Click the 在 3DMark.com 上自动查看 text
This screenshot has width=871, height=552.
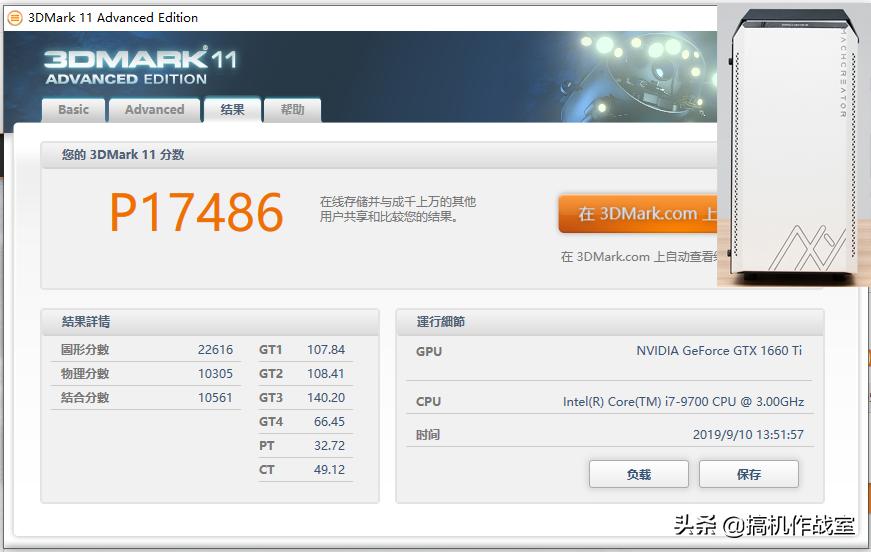[639, 257]
